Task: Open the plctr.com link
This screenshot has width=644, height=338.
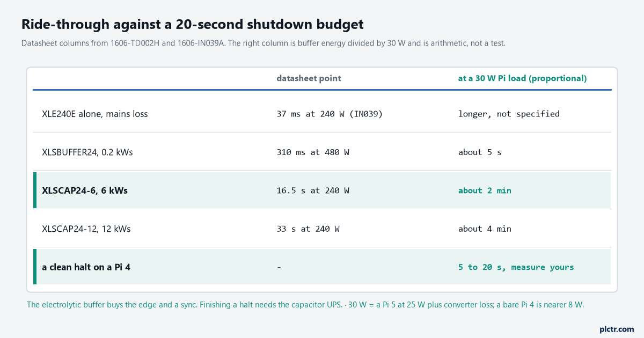Action: click(x=617, y=329)
